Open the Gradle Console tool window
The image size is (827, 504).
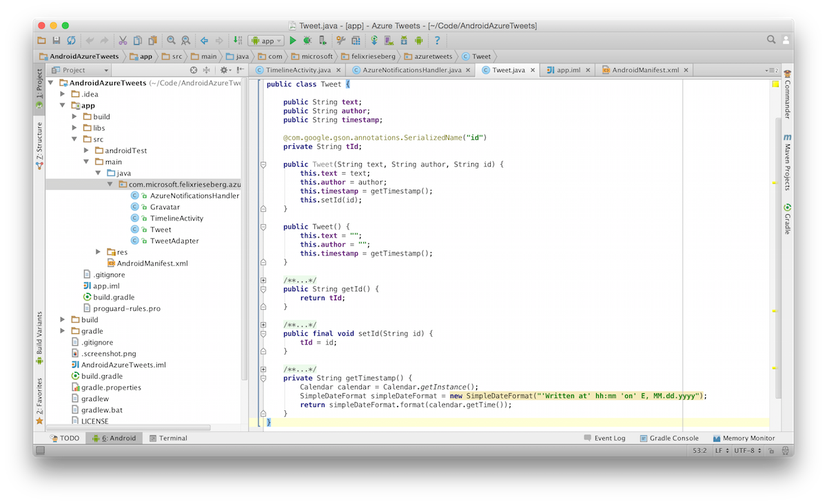pyautogui.click(x=668, y=438)
